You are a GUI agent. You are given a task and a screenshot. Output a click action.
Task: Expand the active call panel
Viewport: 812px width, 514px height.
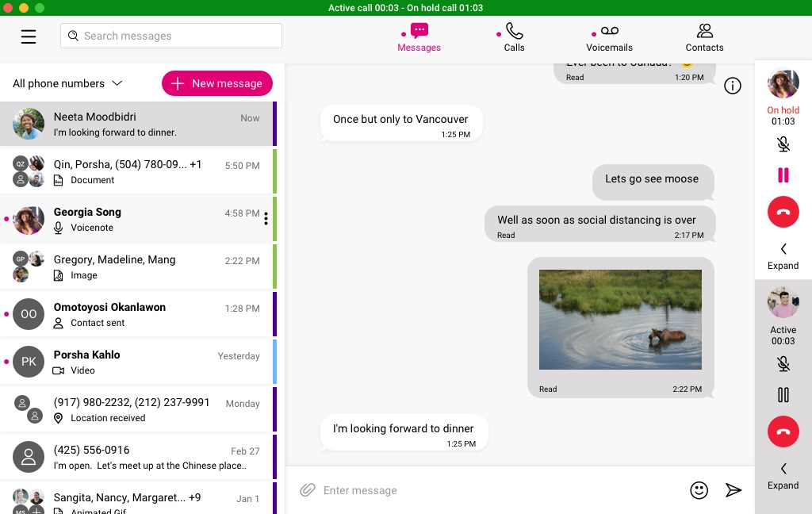coord(783,476)
